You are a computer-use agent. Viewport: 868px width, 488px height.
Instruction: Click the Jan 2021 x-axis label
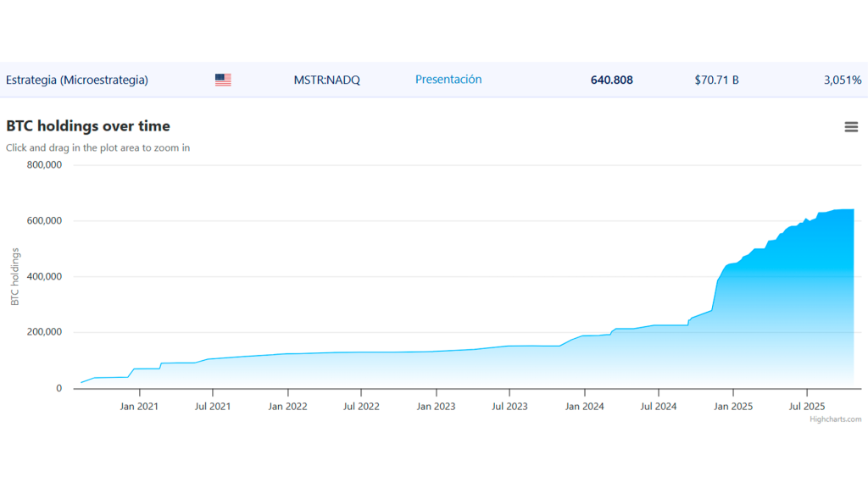139,407
